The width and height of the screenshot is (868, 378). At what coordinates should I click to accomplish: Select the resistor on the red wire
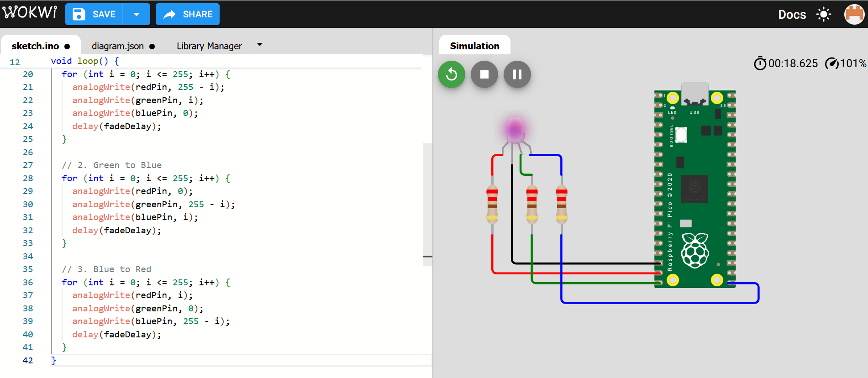[492, 205]
